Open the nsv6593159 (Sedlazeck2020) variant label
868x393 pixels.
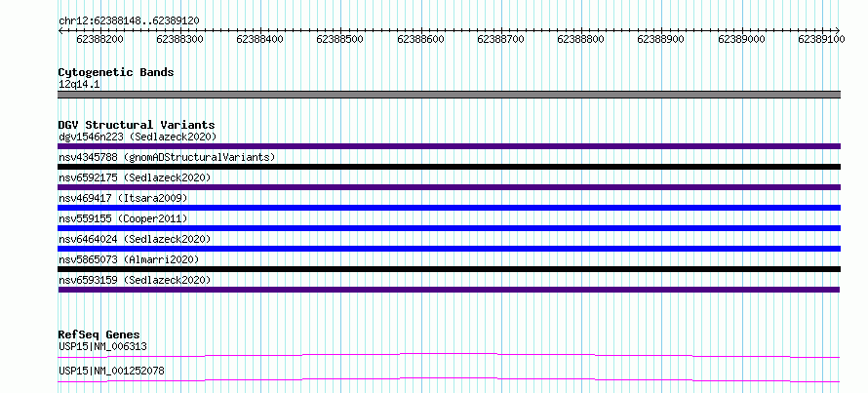[x=135, y=280]
